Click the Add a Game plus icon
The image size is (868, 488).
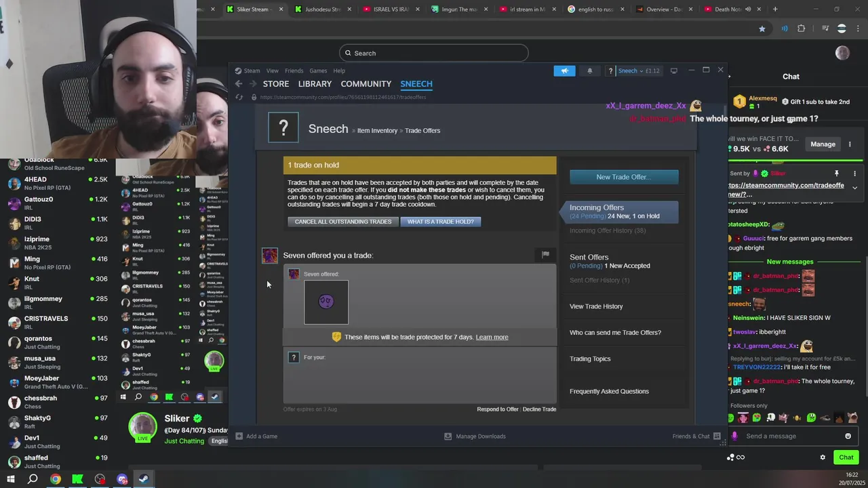pos(239,436)
